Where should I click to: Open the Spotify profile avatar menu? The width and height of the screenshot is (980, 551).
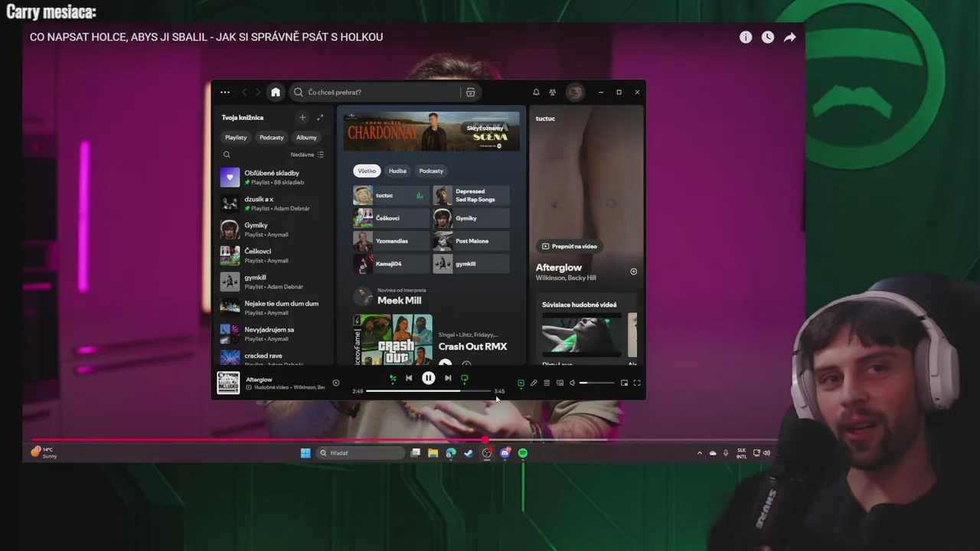click(575, 92)
